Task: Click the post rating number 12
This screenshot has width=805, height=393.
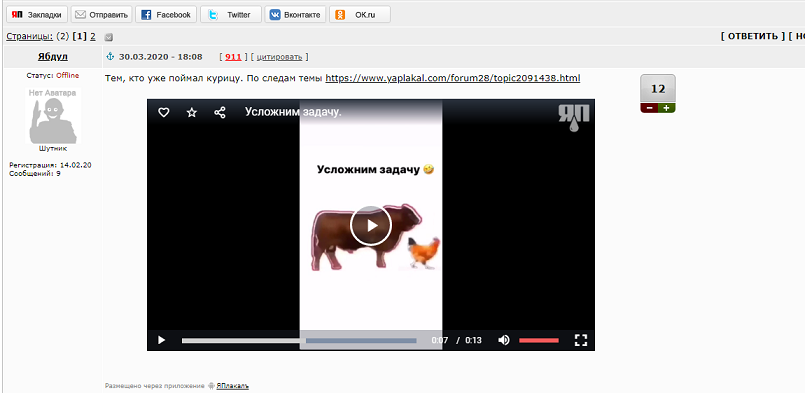Action: point(658,89)
